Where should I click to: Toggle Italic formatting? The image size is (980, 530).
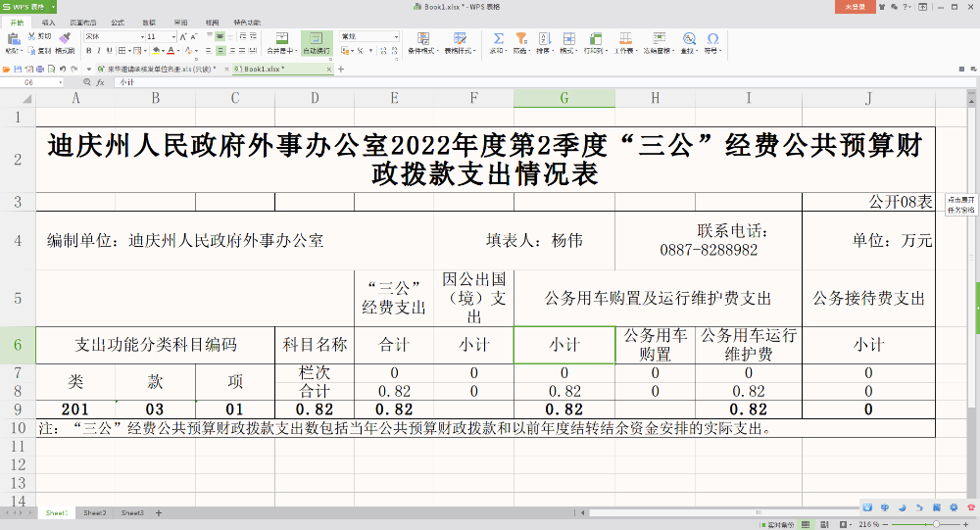pyautogui.click(x=99, y=51)
